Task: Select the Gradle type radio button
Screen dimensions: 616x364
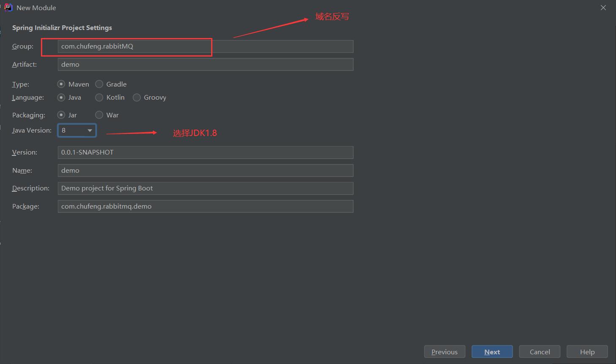Action: coord(99,84)
